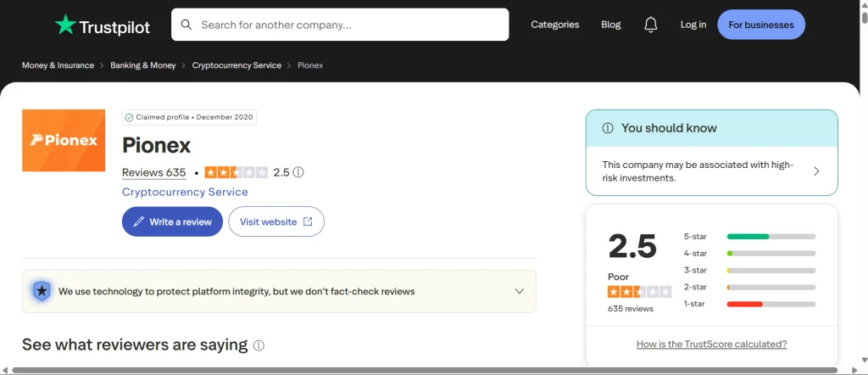Viewport: 868px width, 375px height.
Task: Click the star rating under Poor
Action: 639,292
